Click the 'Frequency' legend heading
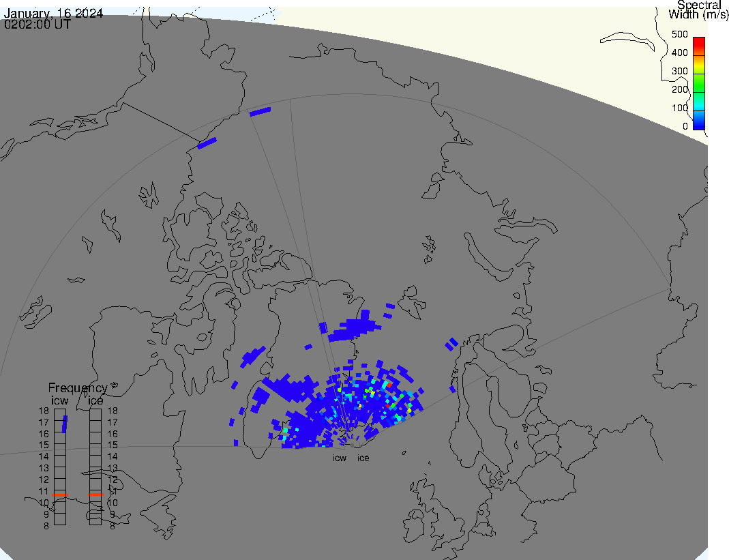Image resolution: width=729 pixels, height=560 pixels. click(x=78, y=388)
